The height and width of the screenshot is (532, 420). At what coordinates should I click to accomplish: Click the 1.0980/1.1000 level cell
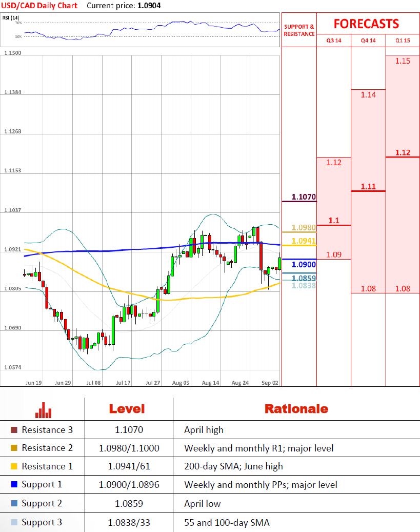pos(129,448)
